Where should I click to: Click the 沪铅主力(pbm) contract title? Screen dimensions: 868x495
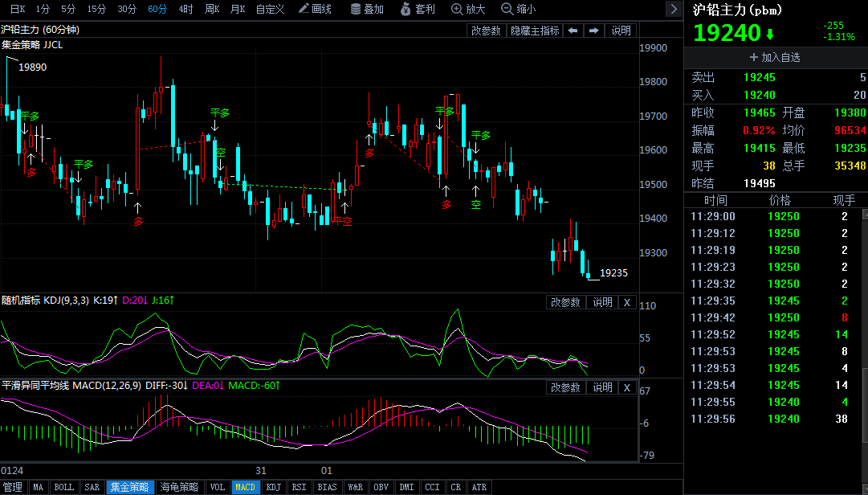coord(737,10)
